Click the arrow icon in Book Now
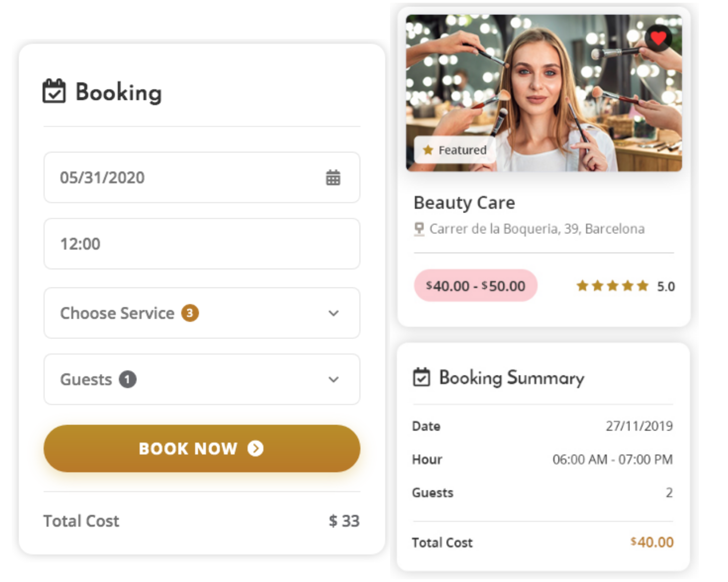Image resolution: width=728 pixels, height=582 pixels. coord(255,448)
